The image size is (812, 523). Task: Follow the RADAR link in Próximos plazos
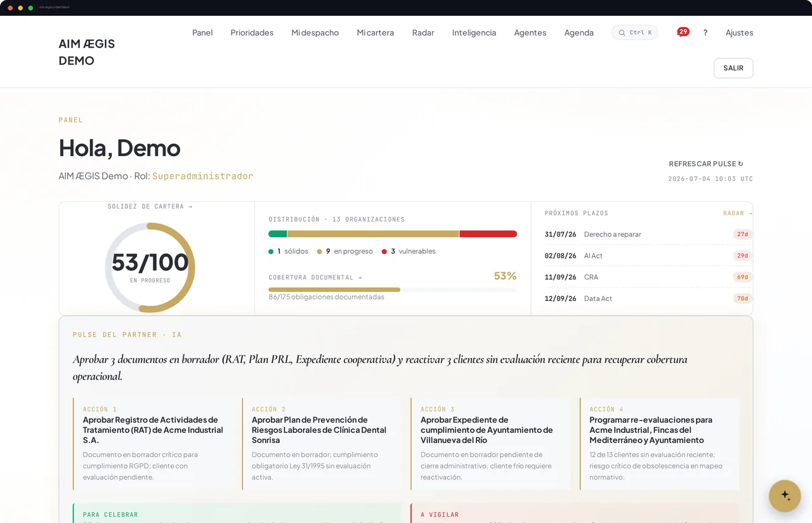[x=738, y=213]
